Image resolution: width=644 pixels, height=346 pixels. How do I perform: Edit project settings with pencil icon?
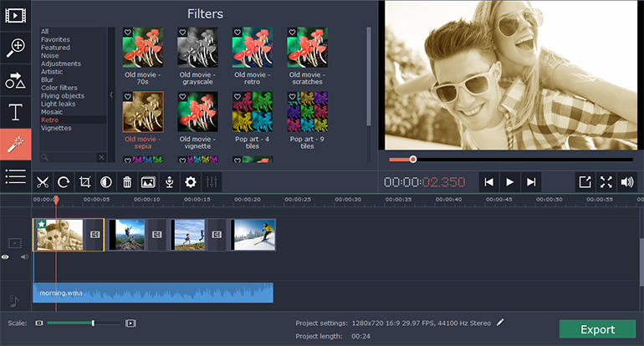pyautogui.click(x=500, y=323)
